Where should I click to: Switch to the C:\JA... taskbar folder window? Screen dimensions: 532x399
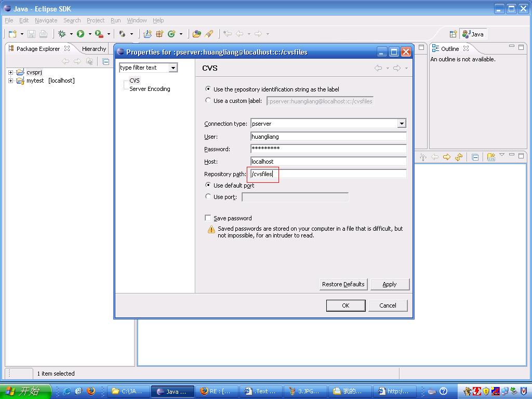(129, 391)
